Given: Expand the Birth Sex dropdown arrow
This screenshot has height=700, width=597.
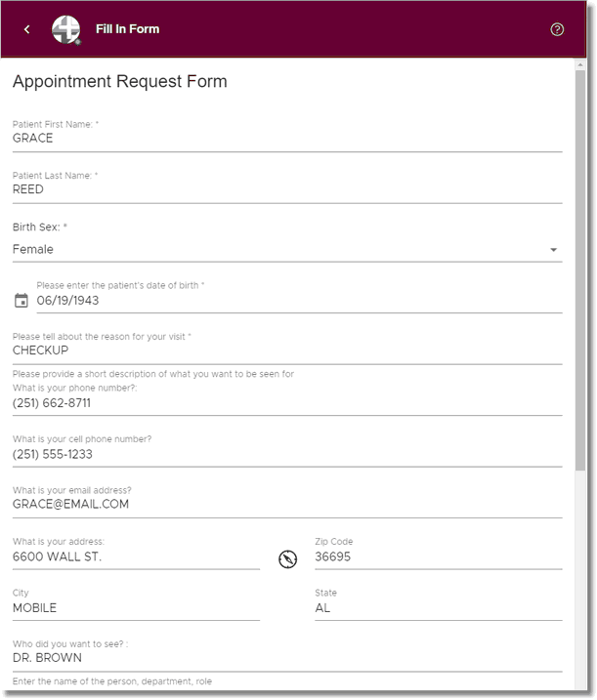Looking at the screenshot, I should click(x=553, y=250).
